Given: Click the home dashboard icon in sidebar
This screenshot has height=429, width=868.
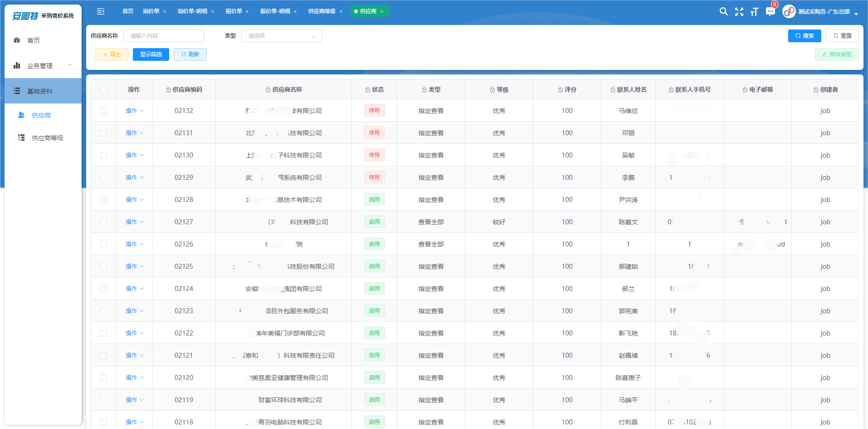Looking at the screenshot, I should (x=17, y=40).
